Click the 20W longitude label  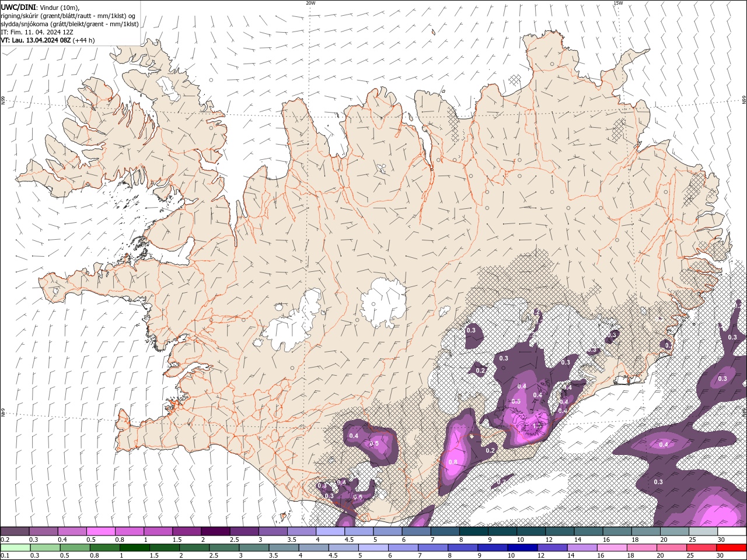[311, 3]
